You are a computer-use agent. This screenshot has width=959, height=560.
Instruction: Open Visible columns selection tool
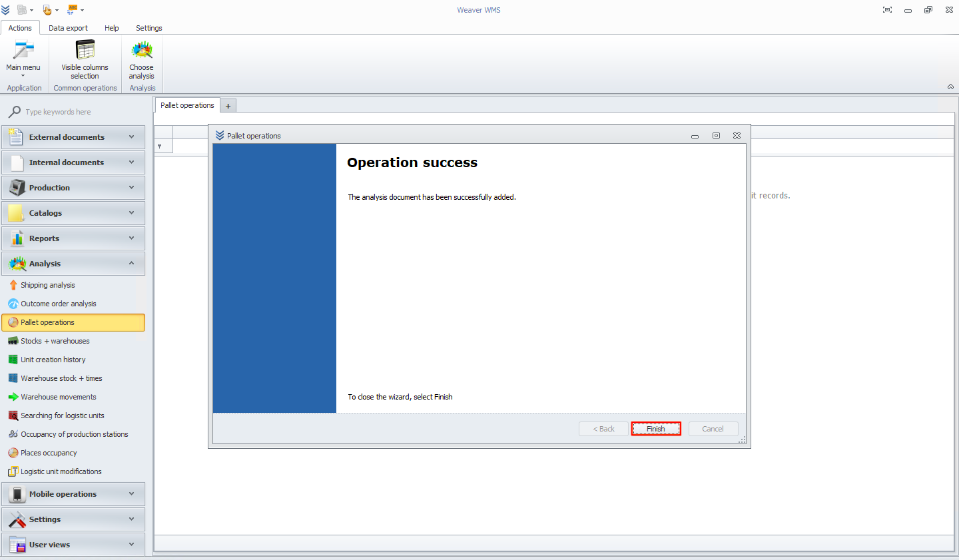[85, 60]
